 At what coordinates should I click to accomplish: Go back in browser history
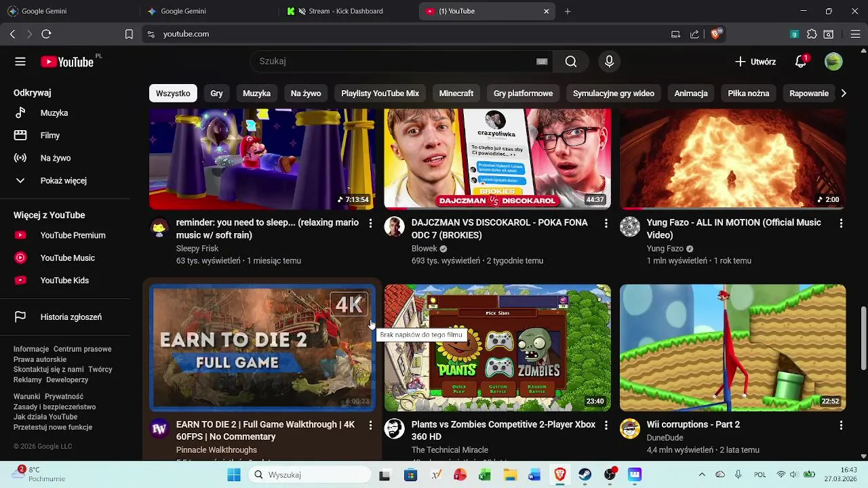click(13, 34)
